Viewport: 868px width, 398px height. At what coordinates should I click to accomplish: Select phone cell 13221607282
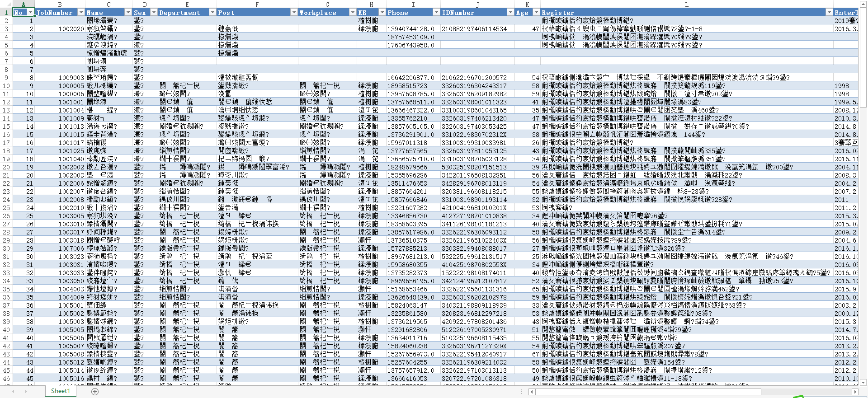pos(413,208)
